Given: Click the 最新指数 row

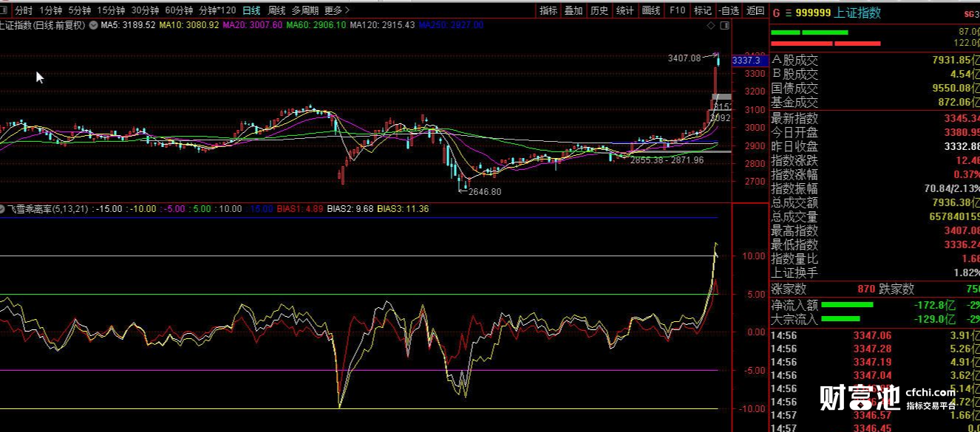Looking at the screenshot, I should (875, 118).
